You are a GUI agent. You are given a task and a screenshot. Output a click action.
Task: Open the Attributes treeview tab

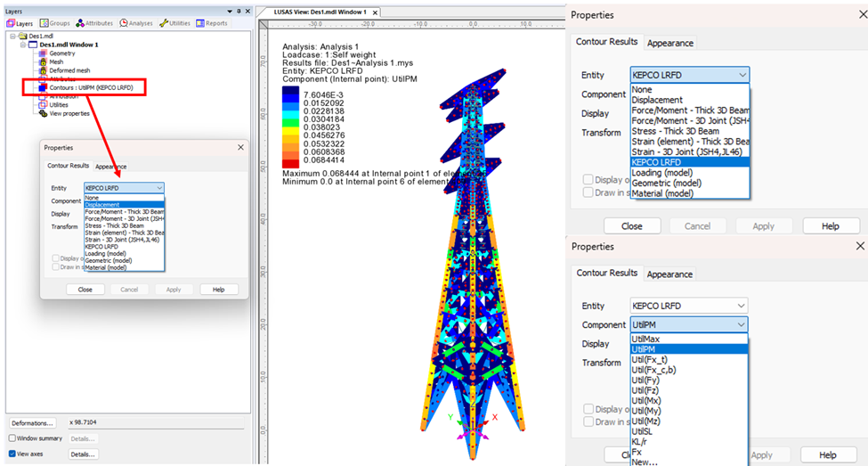[94, 23]
